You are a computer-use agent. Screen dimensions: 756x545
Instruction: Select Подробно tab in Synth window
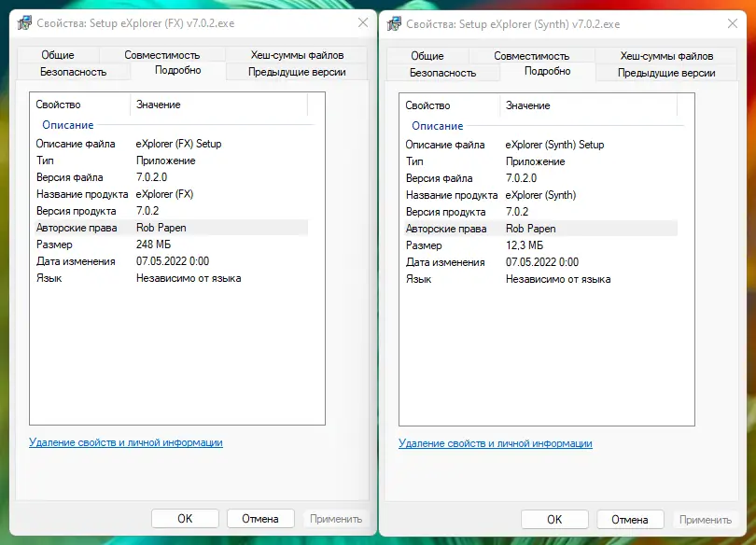(x=547, y=71)
